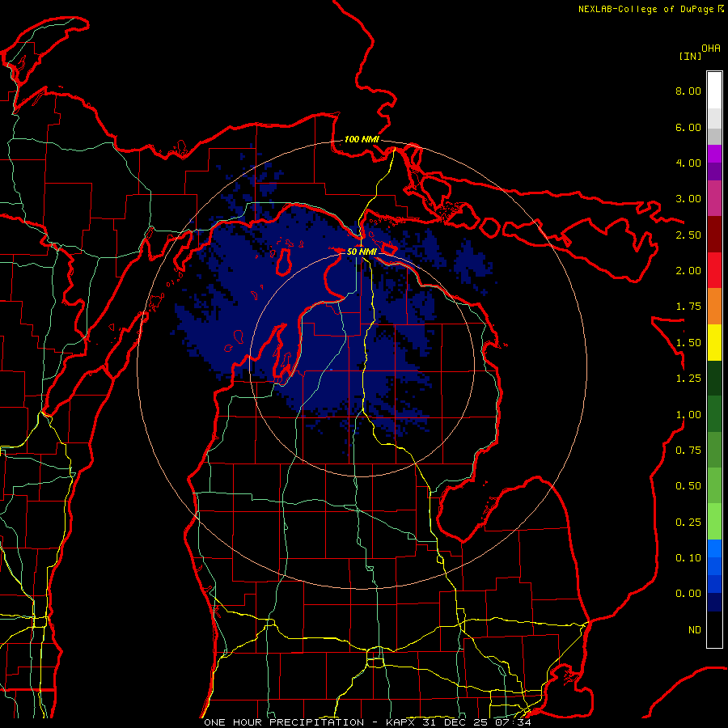This screenshot has width=728, height=728.
Task: Click the [IN] units label
Action: (x=690, y=56)
